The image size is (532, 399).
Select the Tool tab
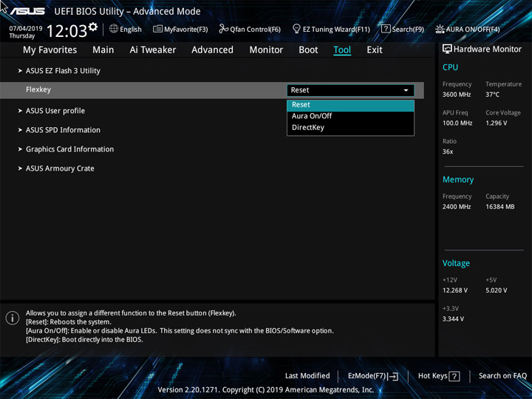[x=342, y=50]
